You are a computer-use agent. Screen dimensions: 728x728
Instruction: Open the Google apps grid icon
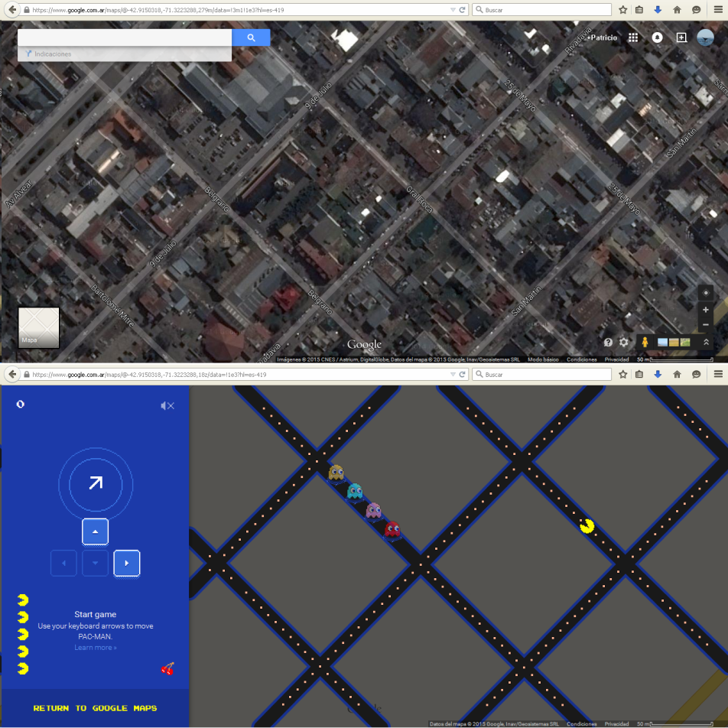click(633, 37)
